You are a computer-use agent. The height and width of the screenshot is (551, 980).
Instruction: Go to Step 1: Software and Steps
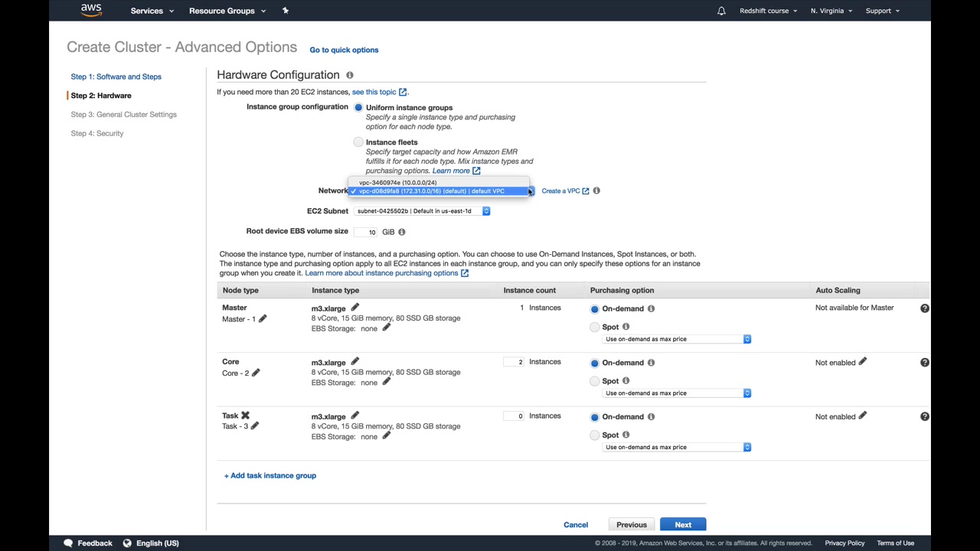116,77
